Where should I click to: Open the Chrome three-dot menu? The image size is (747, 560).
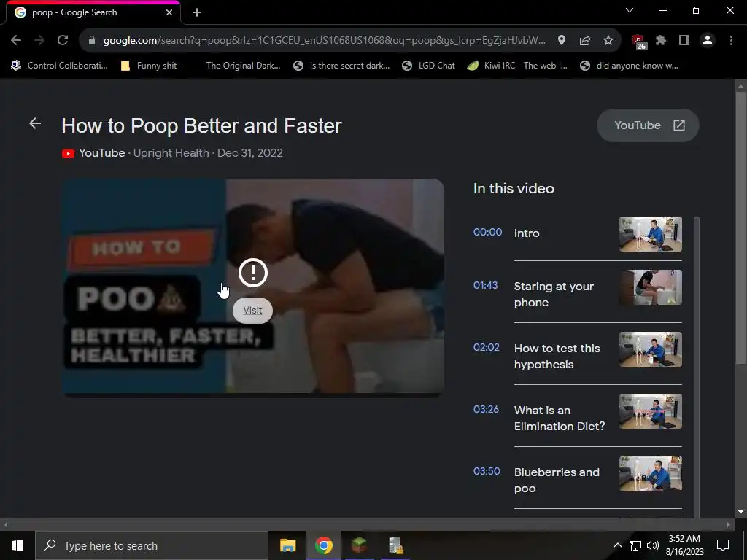coord(731,41)
